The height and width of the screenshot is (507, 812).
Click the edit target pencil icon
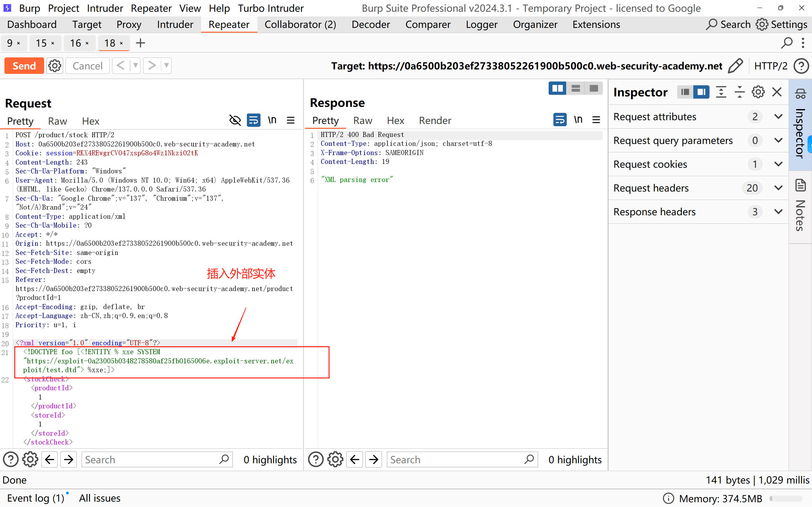736,66
